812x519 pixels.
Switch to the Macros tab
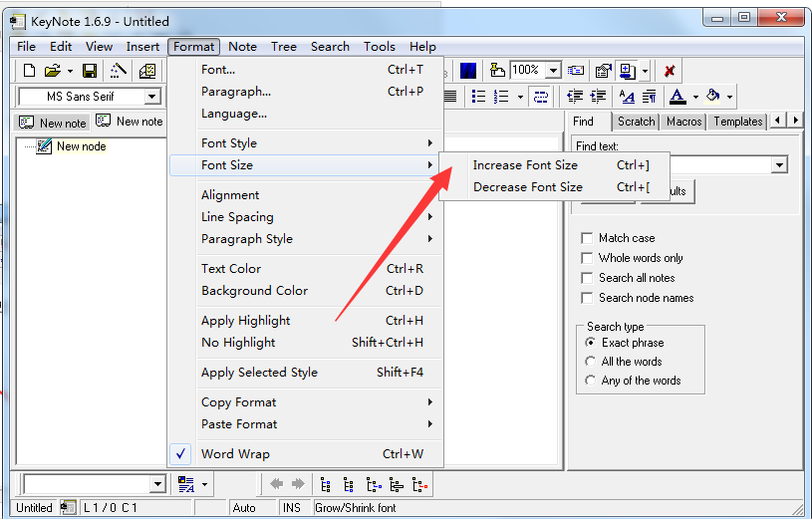coord(683,122)
